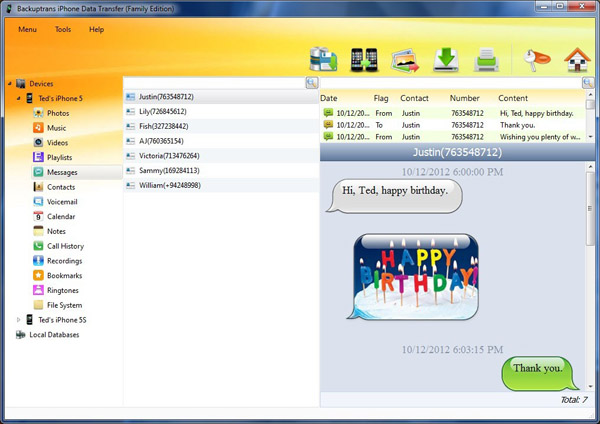
Task: Click the contact list search magnifier icon
Action: [312, 83]
